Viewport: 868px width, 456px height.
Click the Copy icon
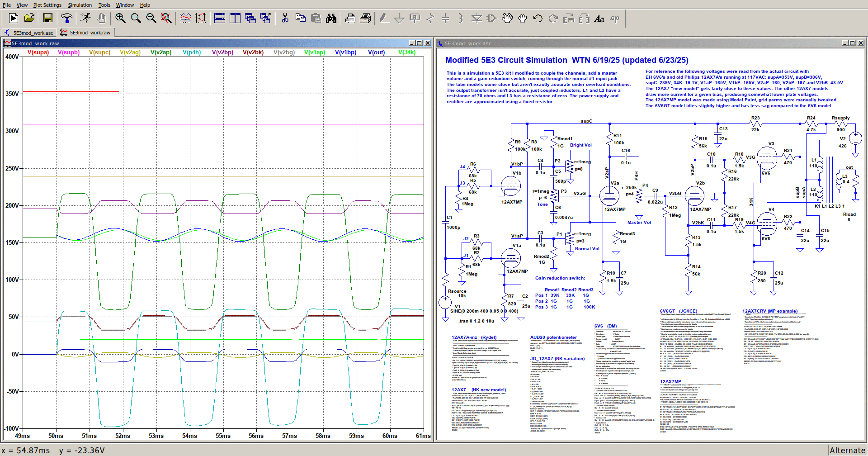click(x=300, y=18)
